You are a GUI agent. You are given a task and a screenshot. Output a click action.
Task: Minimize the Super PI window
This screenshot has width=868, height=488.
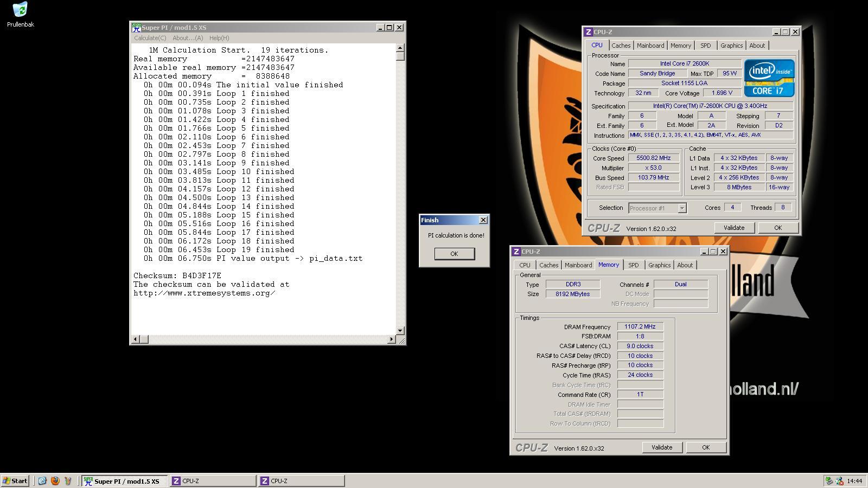(380, 28)
